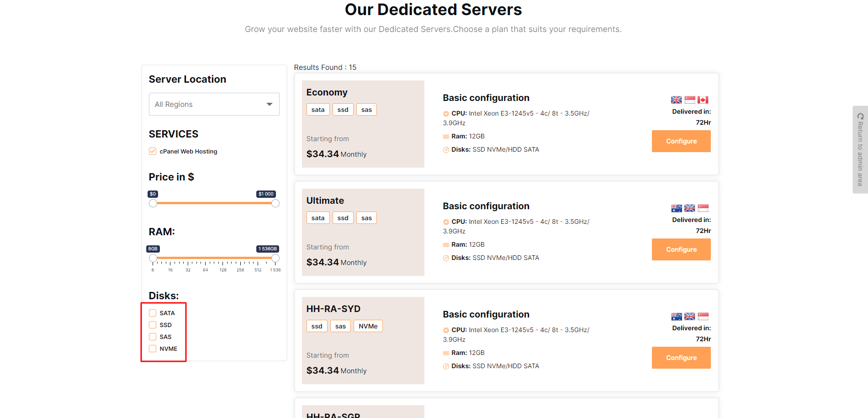The height and width of the screenshot is (418, 868).
Task: Click the Singapore flag on Economy plan
Action: pyautogui.click(x=690, y=100)
